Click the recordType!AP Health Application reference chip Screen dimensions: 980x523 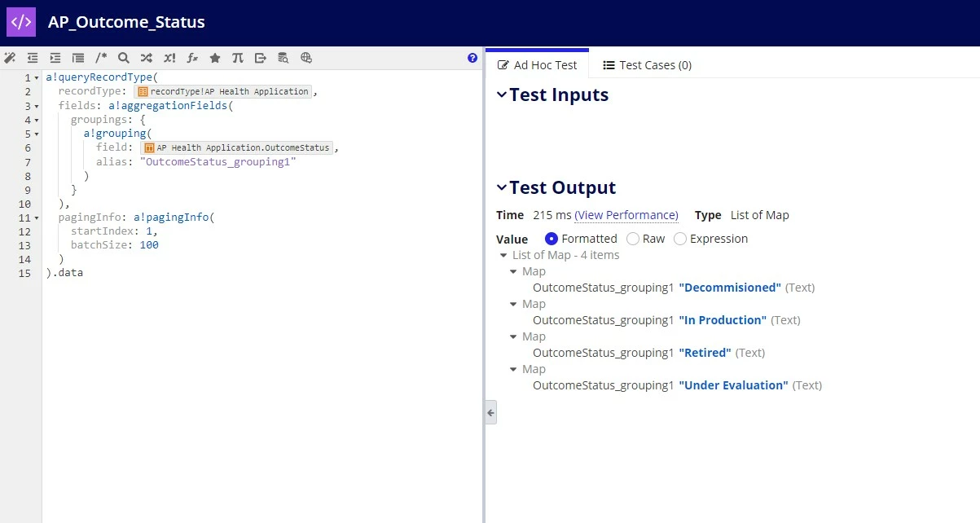223,92
